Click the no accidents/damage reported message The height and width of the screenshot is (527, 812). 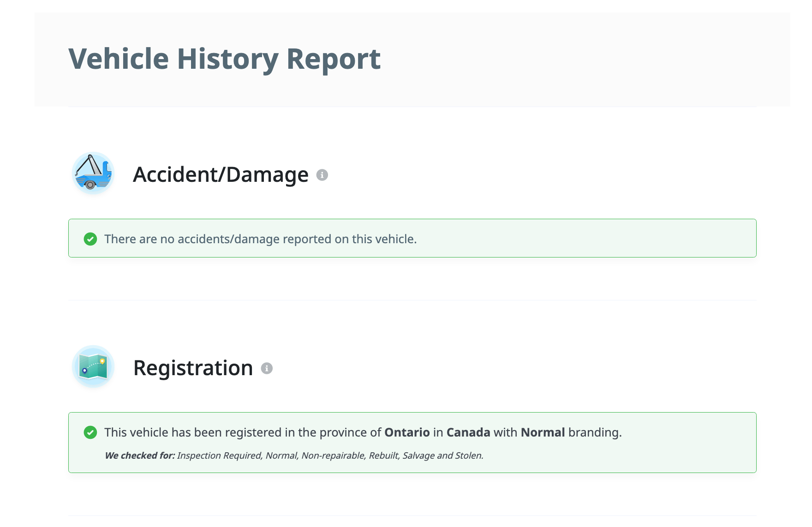[x=260, y=239]
